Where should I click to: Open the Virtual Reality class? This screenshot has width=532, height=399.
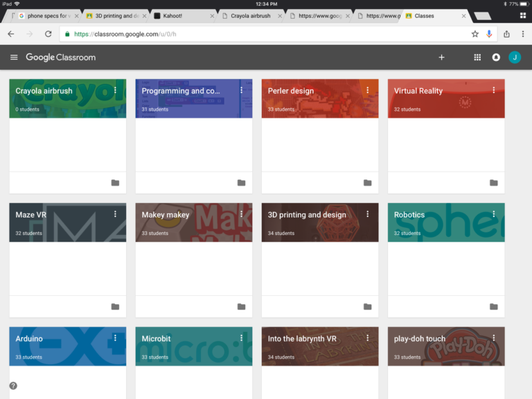418,91
